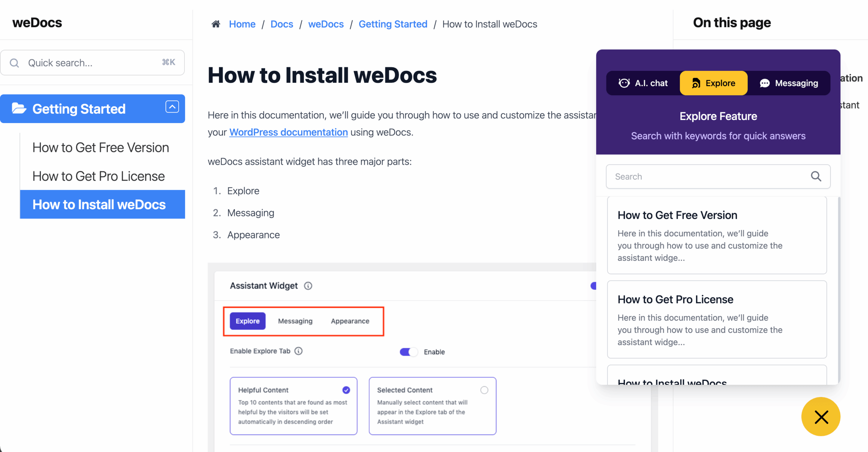The width and height of the screenshot is (868, 452).
Task: Select the Selected Content radio option
Action: click(x=484, y=390)
